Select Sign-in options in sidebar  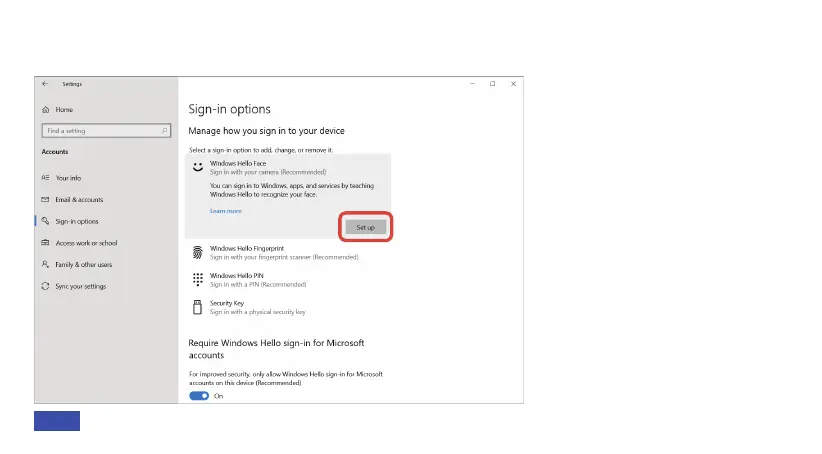[77, 221]
